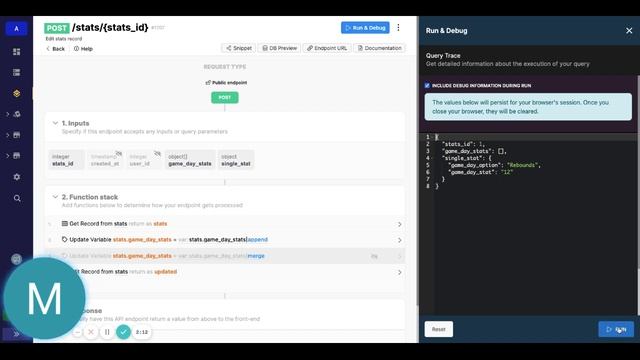Open the Help link

coord(83,49)
